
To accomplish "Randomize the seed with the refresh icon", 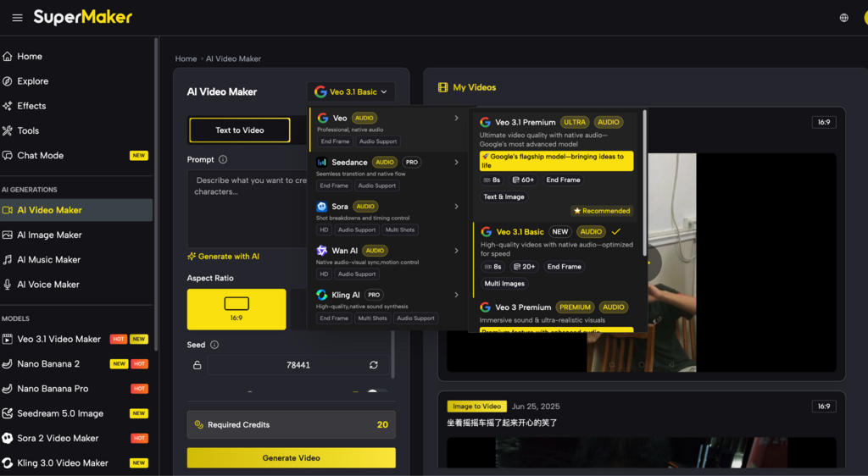I will (374, 365).
